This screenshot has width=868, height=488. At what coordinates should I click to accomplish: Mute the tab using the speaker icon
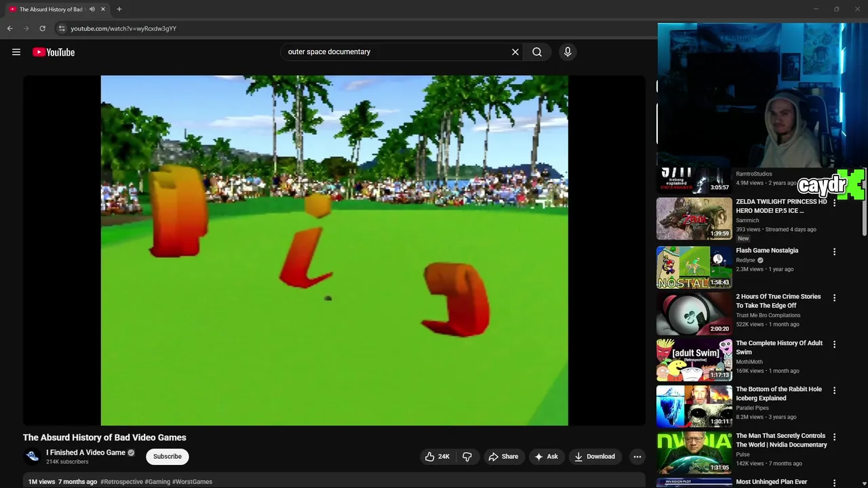click(x=92, y=9)
